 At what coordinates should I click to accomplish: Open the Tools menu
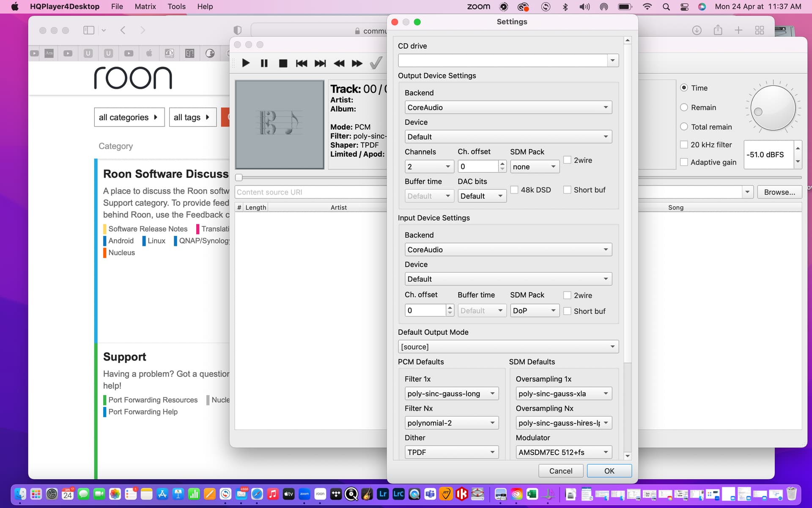(x=176, y=6)
